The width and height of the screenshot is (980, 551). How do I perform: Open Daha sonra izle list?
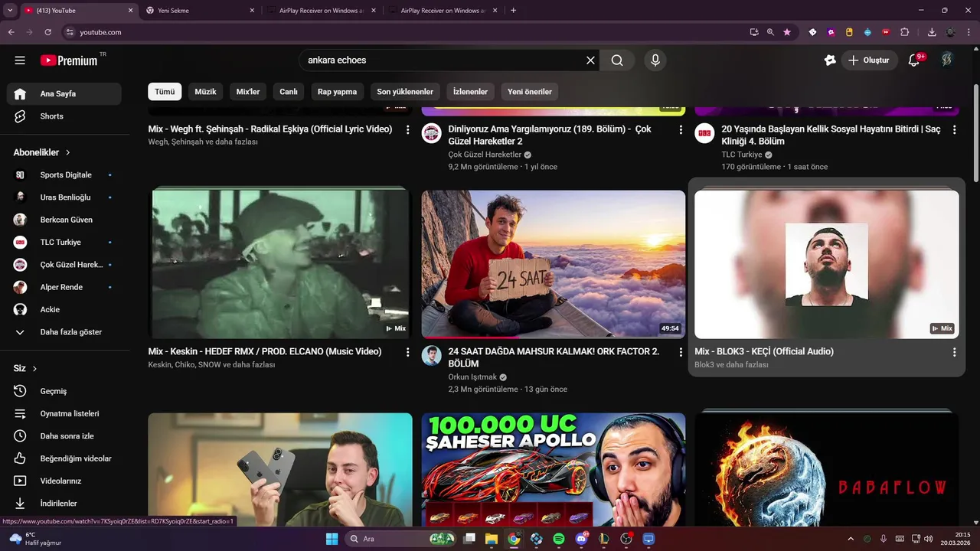pos(64,436)
